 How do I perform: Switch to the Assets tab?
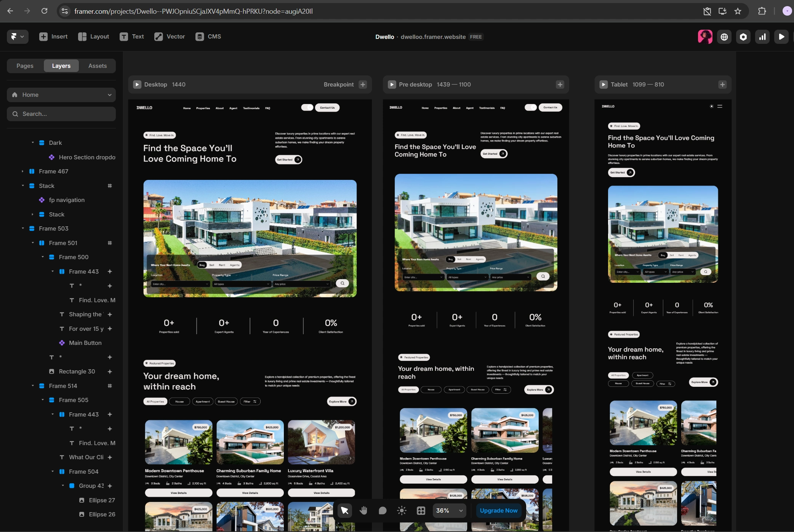[97, 66]
